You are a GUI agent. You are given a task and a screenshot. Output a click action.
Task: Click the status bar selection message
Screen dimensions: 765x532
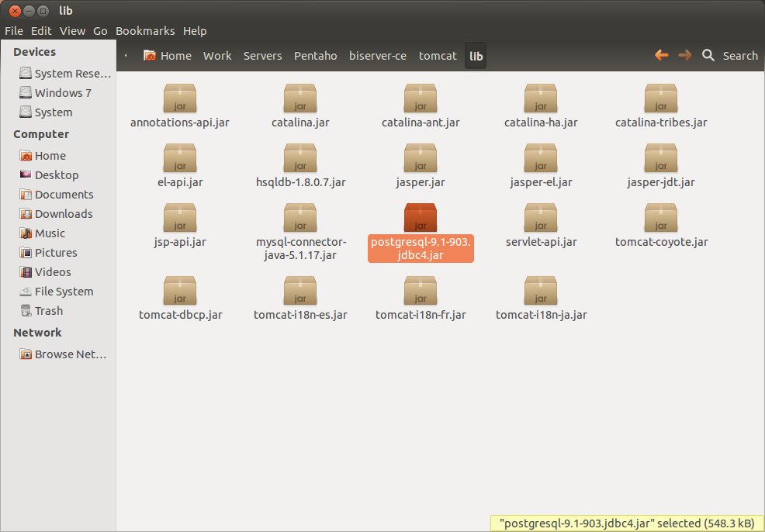(626, 523)
